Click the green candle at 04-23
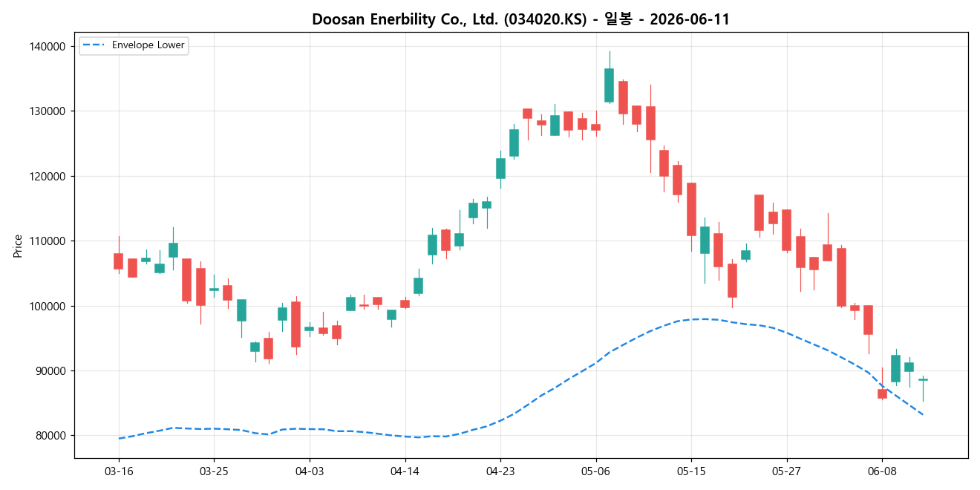980x490 pixels. click(x=500, y=169)
